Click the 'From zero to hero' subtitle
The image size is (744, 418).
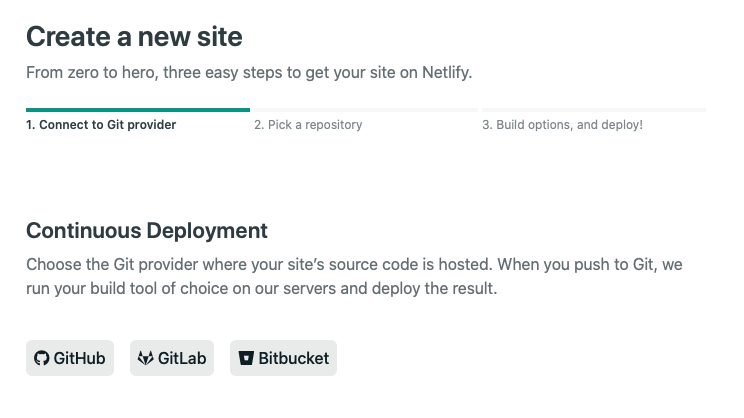click(x=92, y=73)
